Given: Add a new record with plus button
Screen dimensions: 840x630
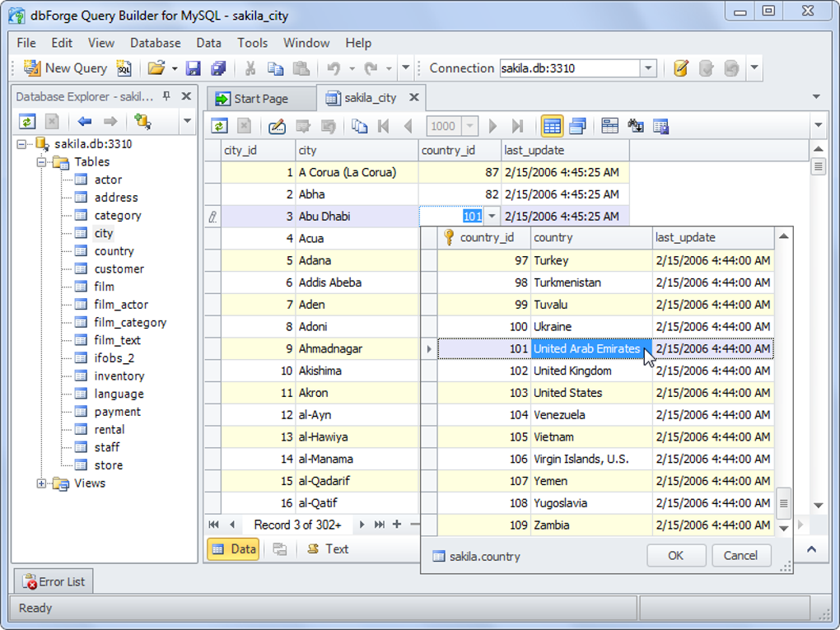Looking at the screenshot, I should 397,525.
